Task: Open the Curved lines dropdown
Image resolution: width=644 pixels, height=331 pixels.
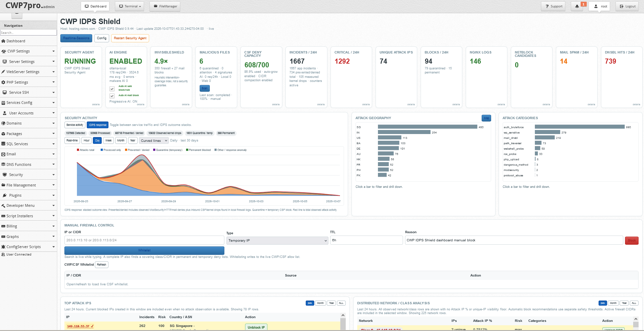Action: [x=154, y=140]
